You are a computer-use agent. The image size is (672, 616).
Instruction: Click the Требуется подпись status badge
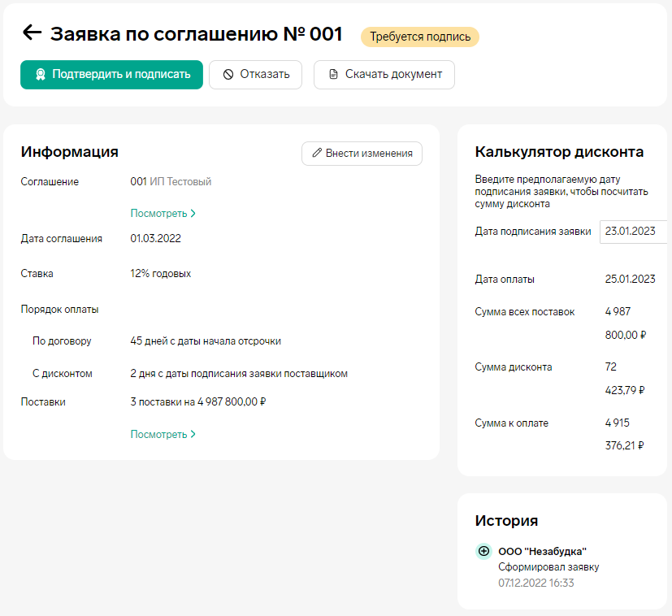click(x=420, y=37)
